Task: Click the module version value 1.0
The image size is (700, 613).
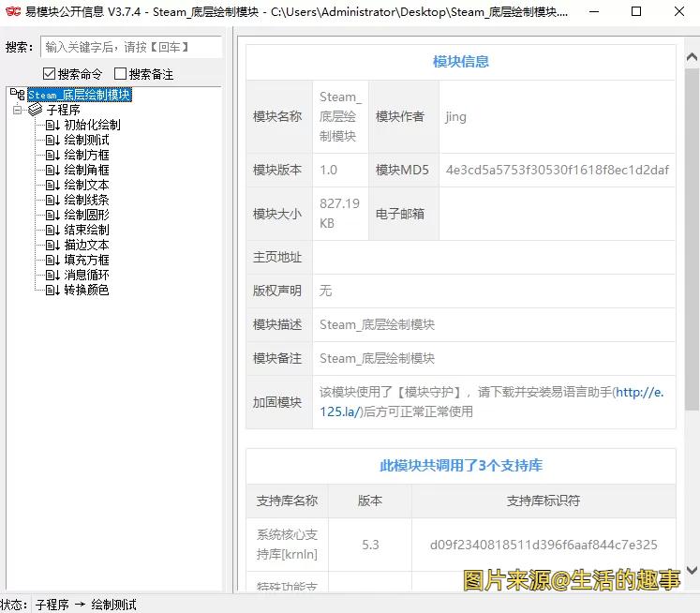Action: 328,170
